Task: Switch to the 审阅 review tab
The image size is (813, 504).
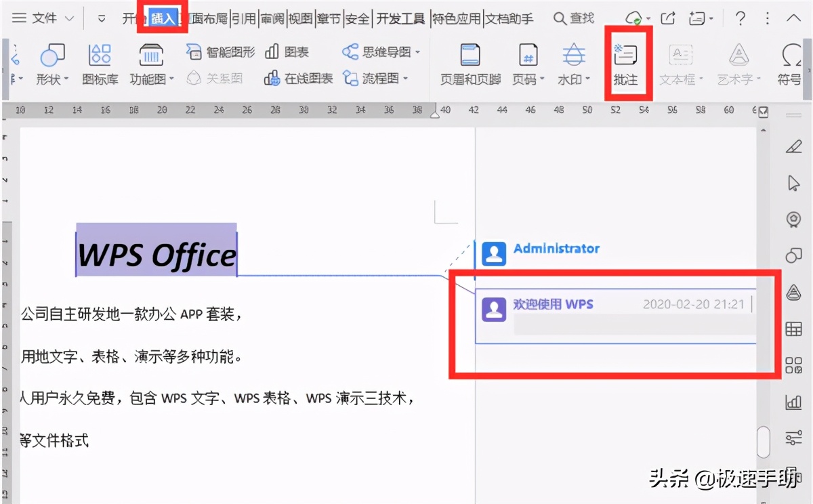Action: (272, 19)
